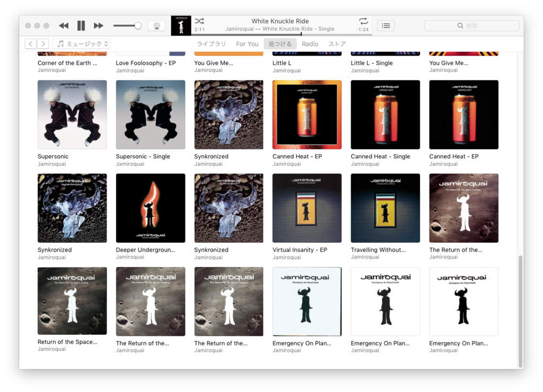Click Jamiroquai artist under Deeper Underground

130,257
